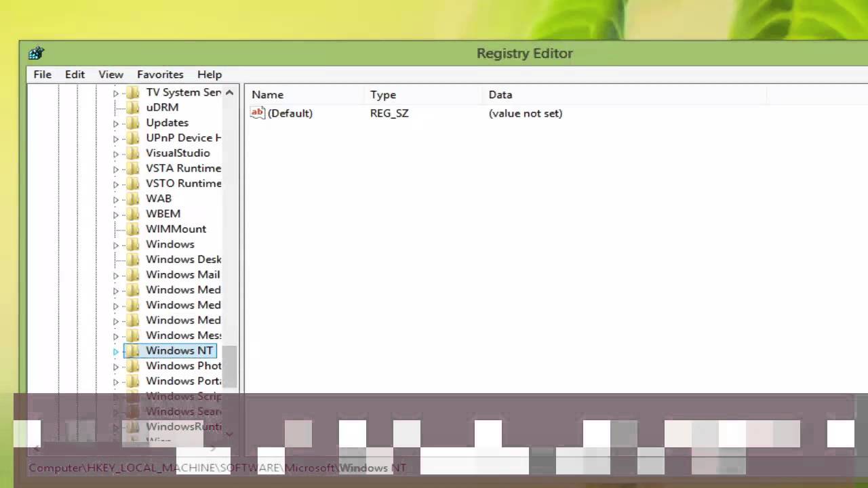
Task: Open the Edit menu
Action: point(75,75)
